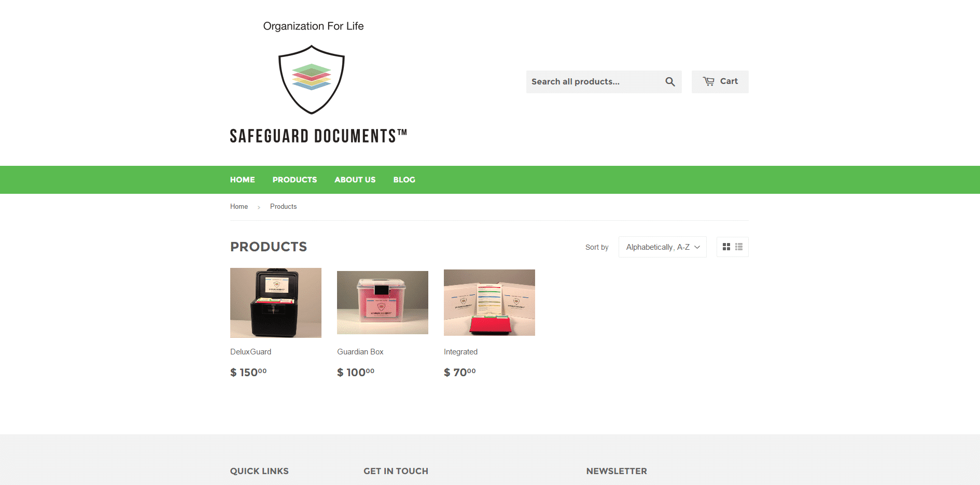
Task: Open the shopping Cart
Action: click(720, 82)
